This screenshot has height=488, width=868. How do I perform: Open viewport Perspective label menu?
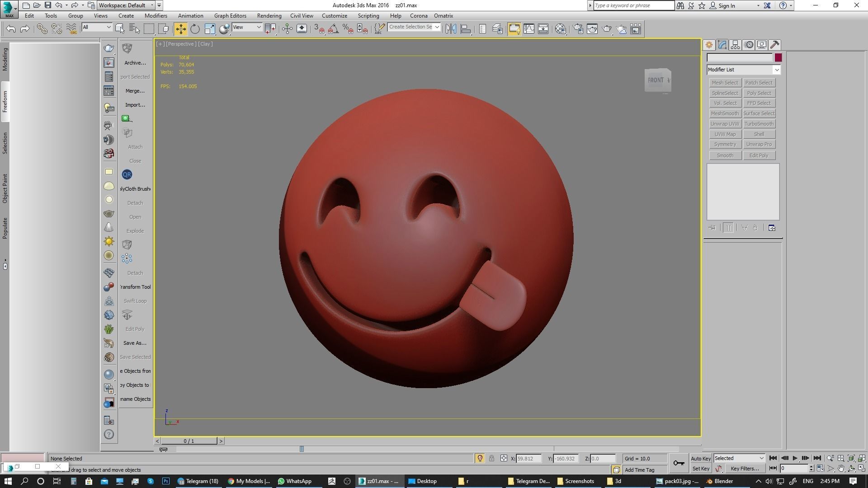pyautogui.click(x=181, y=44)
